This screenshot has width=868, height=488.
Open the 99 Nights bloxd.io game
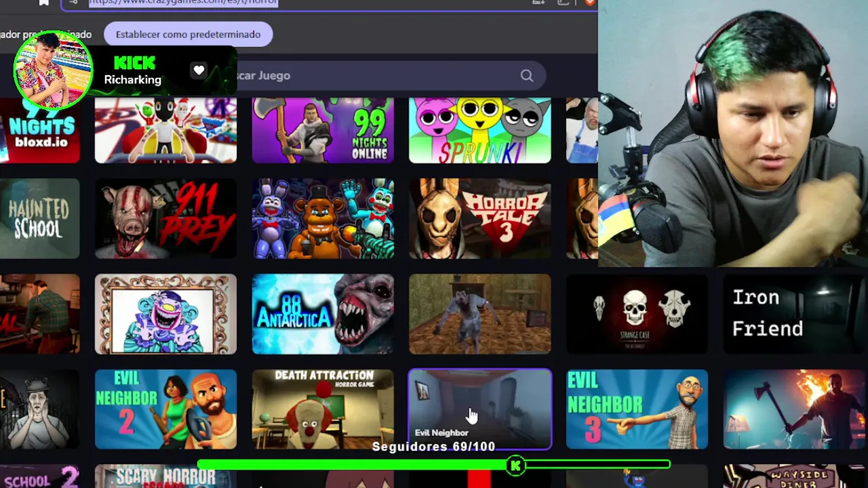[x=39, y=131]
